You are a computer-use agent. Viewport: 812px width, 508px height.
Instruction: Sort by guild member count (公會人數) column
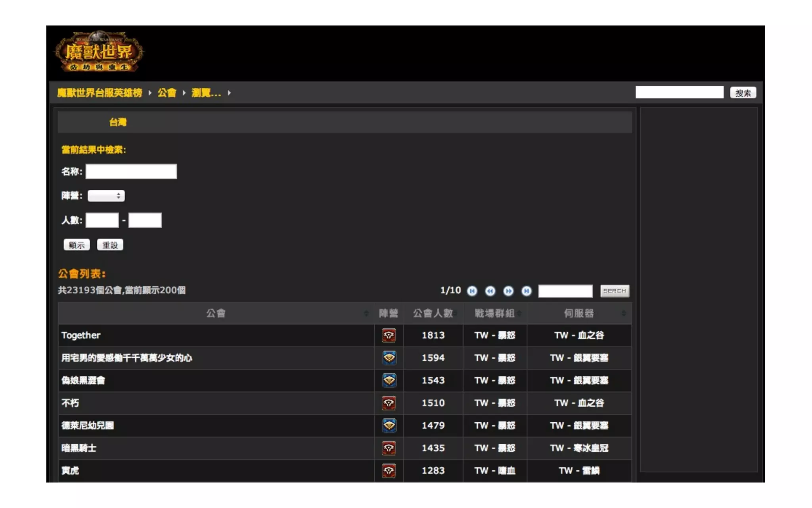click(433, 314)
